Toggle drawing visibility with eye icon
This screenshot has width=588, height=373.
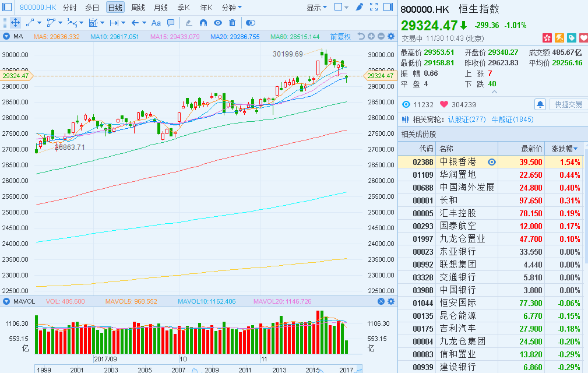(x=218, y=23)
